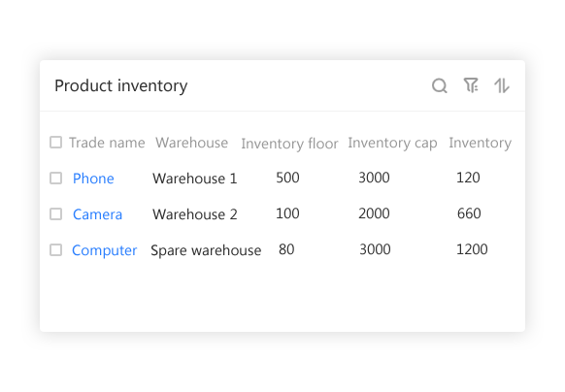This screenshot has width=565, height=392.
Task: Select the Warehouse 1 cell
Action: tap(195, 179)
